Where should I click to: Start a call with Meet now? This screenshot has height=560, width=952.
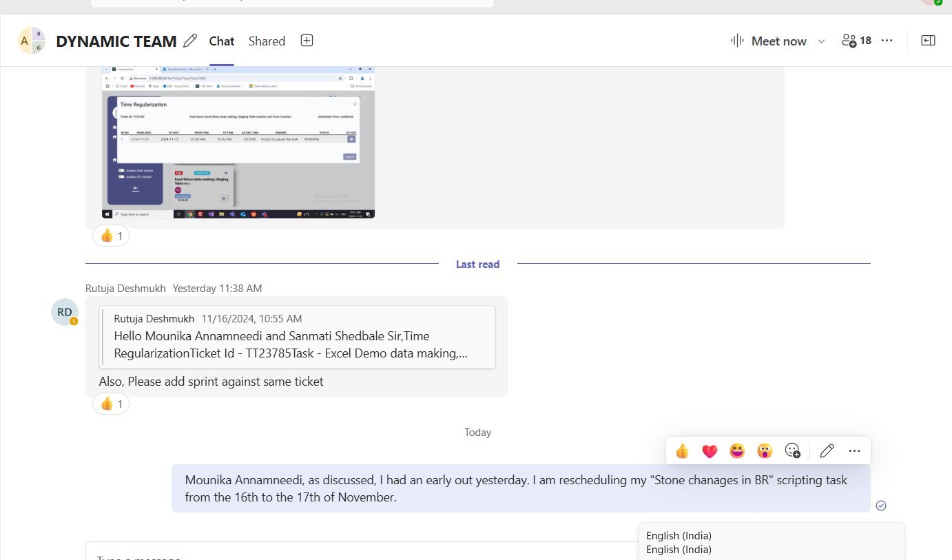click(x=769, y=41)
